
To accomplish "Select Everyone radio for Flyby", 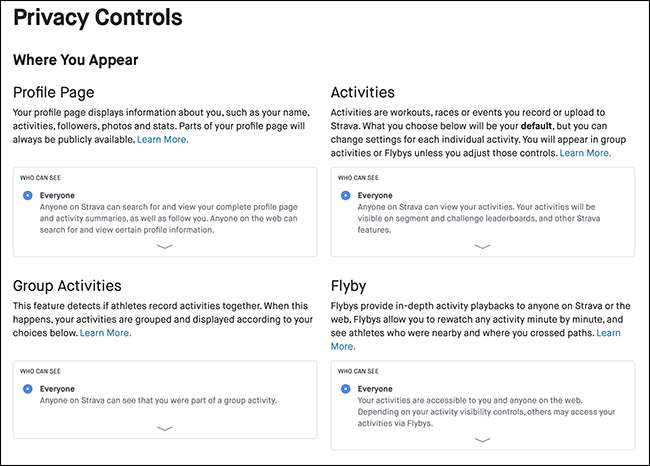I will tap(345, 388).
